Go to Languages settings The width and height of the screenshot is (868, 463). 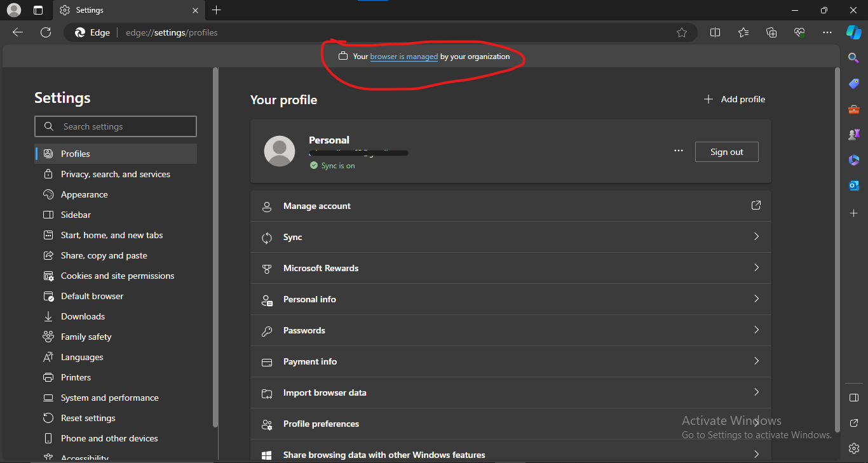tap(116, 357)
